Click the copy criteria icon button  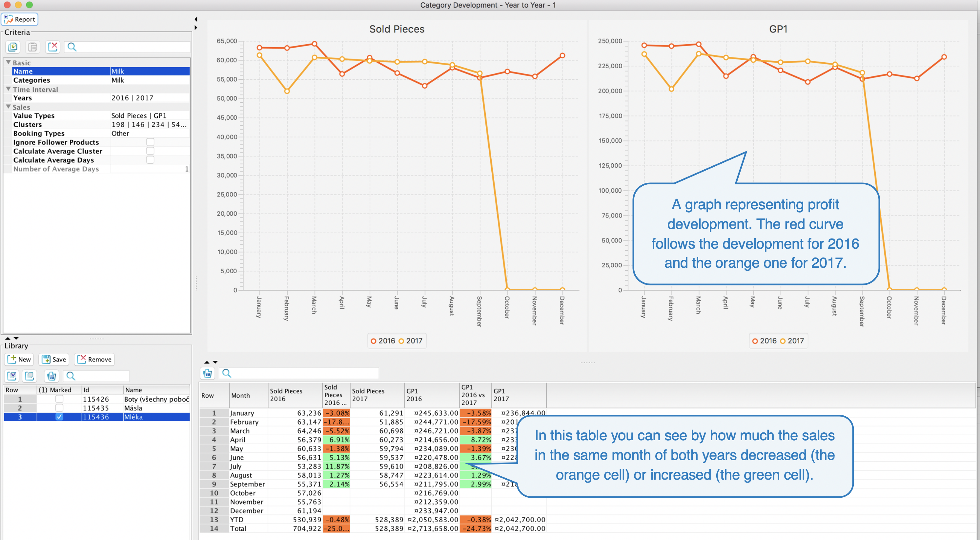(x=13, y=47)
